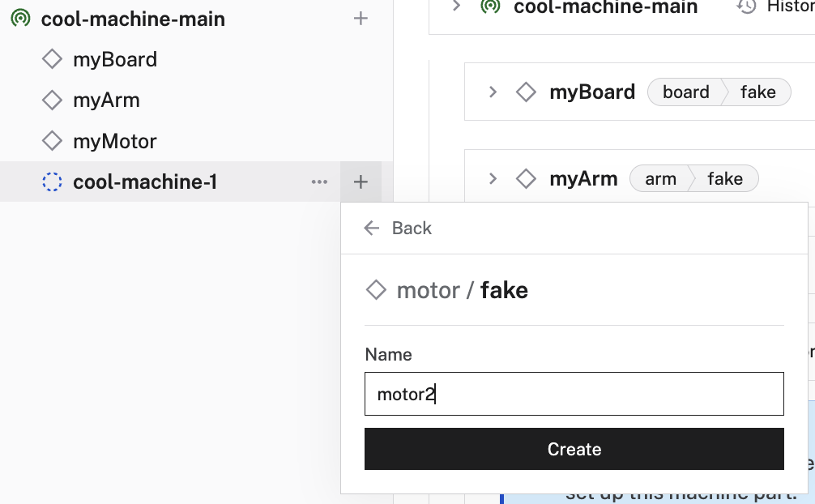Click the green broadcast icon beside cool-machine-main
The image size is (815, 504).
pyautogui.click(x=19, y=18)
